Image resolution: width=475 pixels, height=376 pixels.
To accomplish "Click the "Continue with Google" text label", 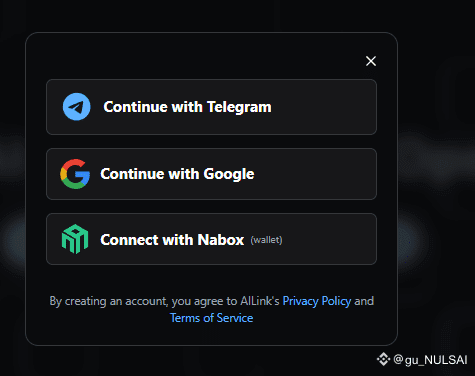I will tap(177, 174).
